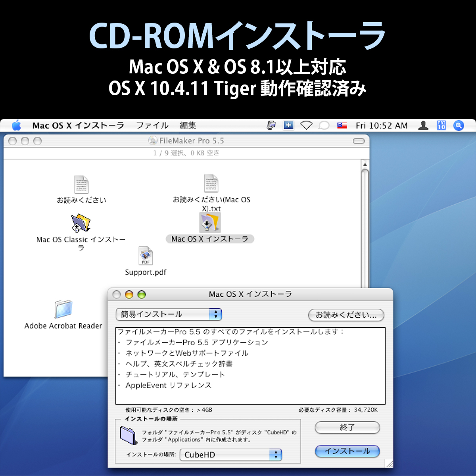
Task: Open the Spotlight search icon
Action: pos(459,126)
